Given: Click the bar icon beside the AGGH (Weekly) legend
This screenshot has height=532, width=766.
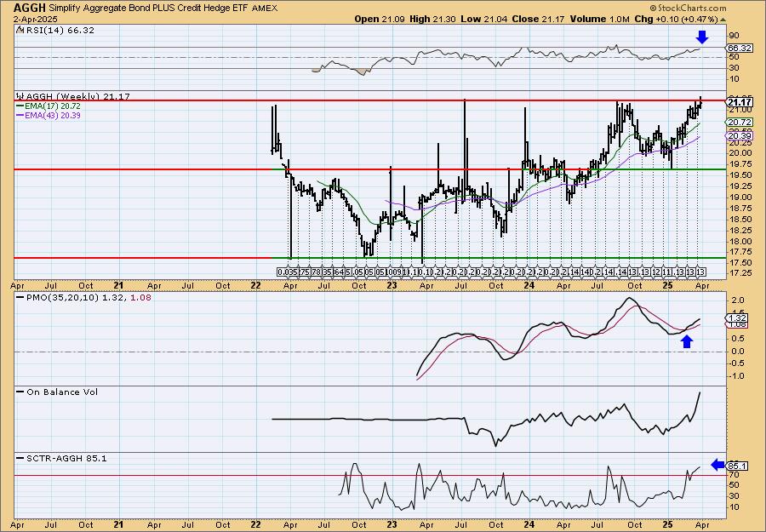Looking at the screenshot, I should point(20,96).
